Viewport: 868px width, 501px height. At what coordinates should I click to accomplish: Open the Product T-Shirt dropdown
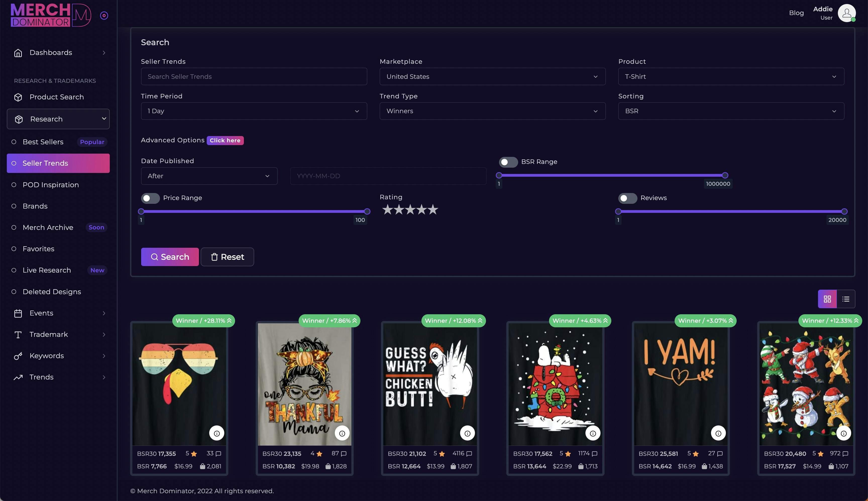[731, 76]
